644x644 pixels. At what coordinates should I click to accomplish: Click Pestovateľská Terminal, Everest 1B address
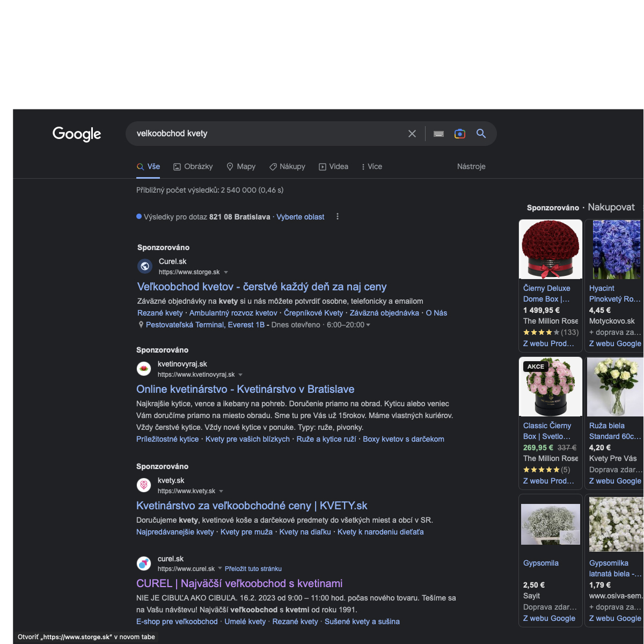(205, 325)
